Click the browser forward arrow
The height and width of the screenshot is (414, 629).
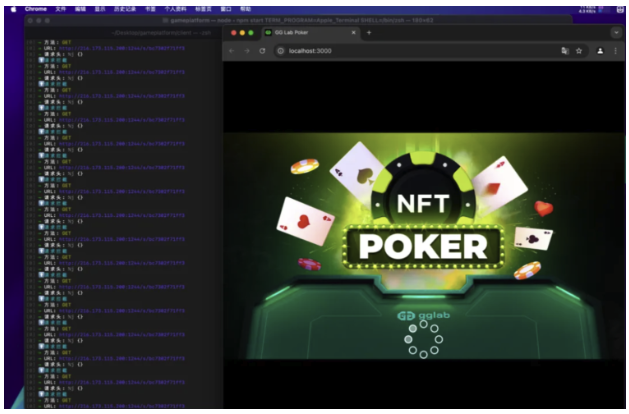[x=246, y=50]
